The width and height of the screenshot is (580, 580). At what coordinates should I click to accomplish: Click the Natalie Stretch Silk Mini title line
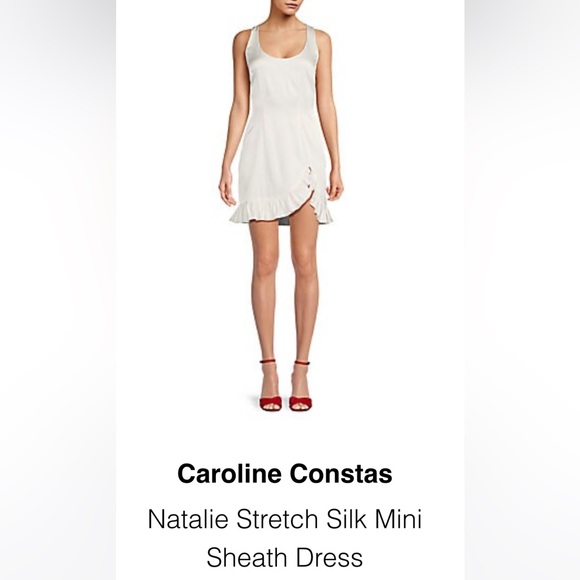click(x=285, y=519)
